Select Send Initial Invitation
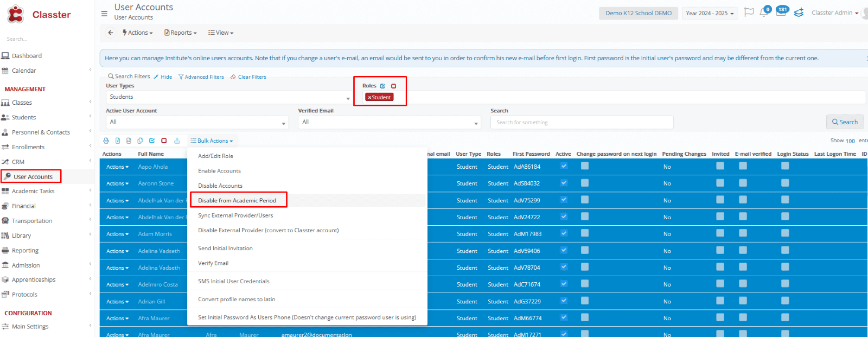Viewport: 868px width, 337px height. [x=225, y=249]
